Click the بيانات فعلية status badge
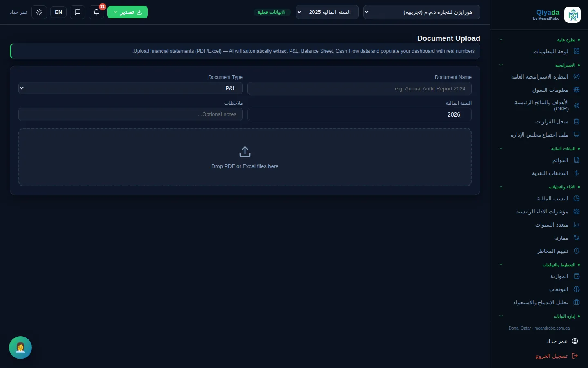The image size is (588, 368). [272, 12]
